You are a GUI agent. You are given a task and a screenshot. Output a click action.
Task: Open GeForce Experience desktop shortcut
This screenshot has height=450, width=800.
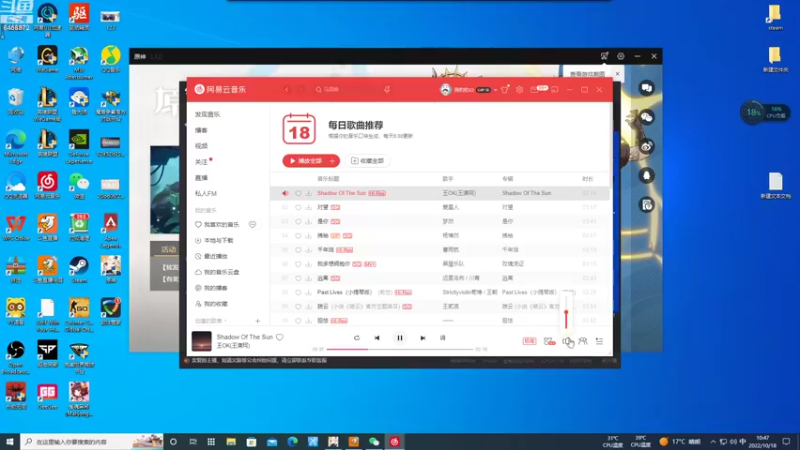[79, 147]
